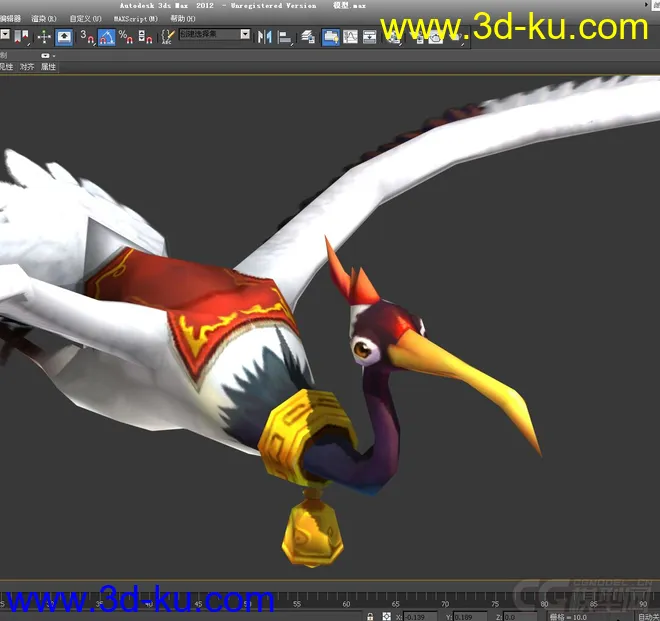Click frame 80 on timeline
Screen dimensions: 660x621
coord(544,604)
